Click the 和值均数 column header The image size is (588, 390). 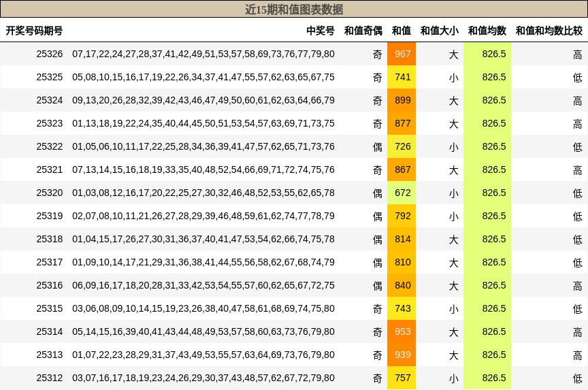coord(487,31)
